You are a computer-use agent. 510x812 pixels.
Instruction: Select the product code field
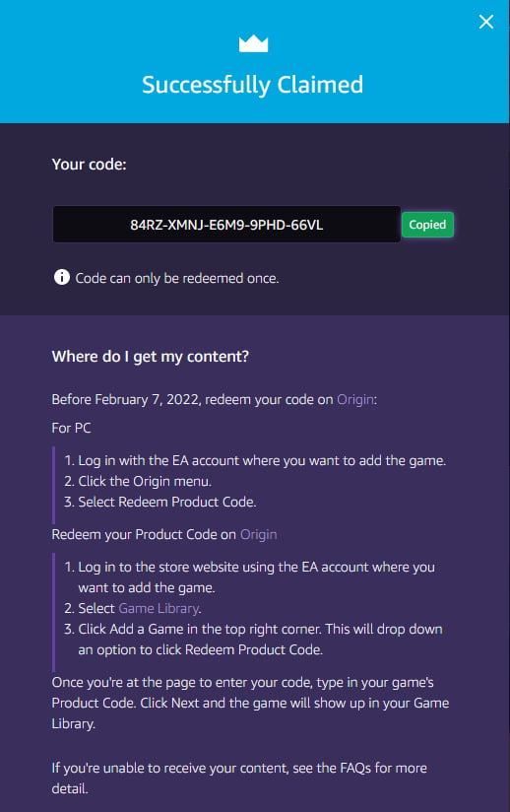[x=226, y=225]
